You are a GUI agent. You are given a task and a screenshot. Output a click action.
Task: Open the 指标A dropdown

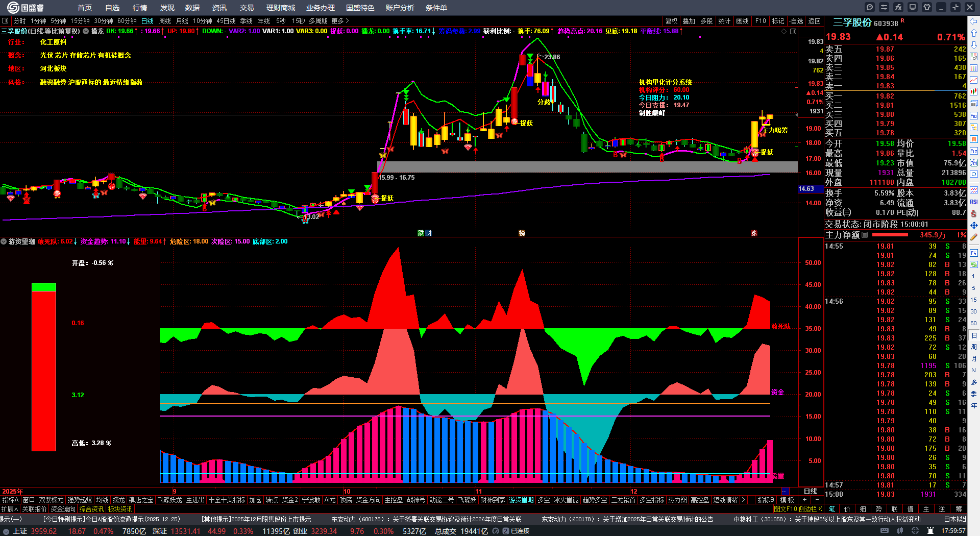(10, 500)
